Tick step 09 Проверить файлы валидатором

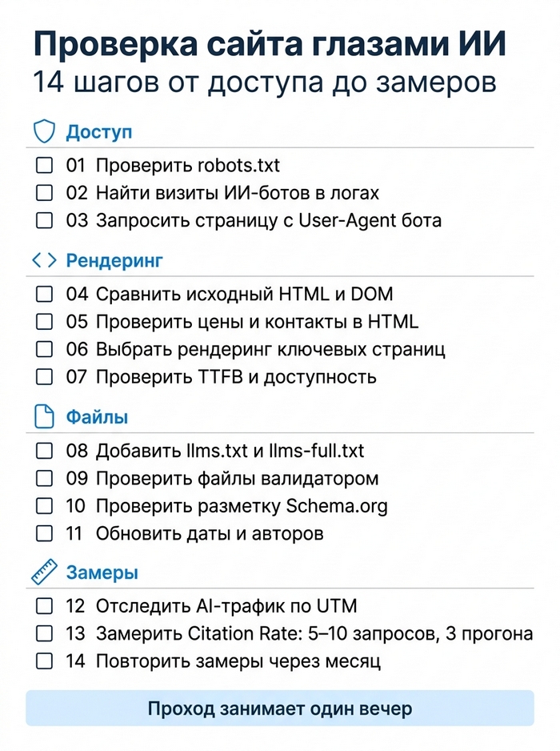click(x=45, y=479)
